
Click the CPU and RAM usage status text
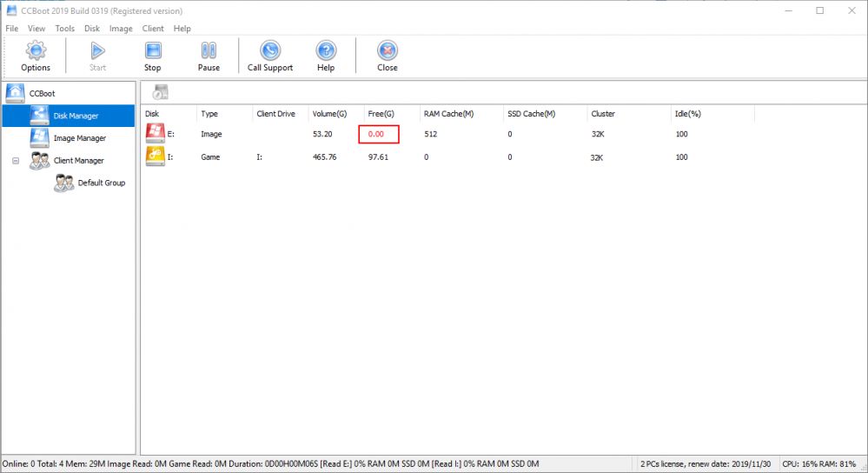click(818, 463)
